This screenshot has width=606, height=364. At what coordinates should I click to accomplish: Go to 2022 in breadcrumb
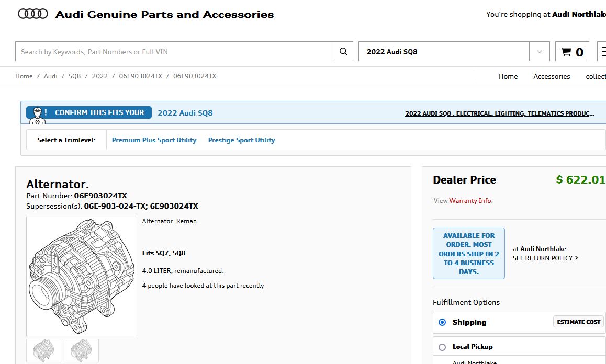[x=100, y=76]
